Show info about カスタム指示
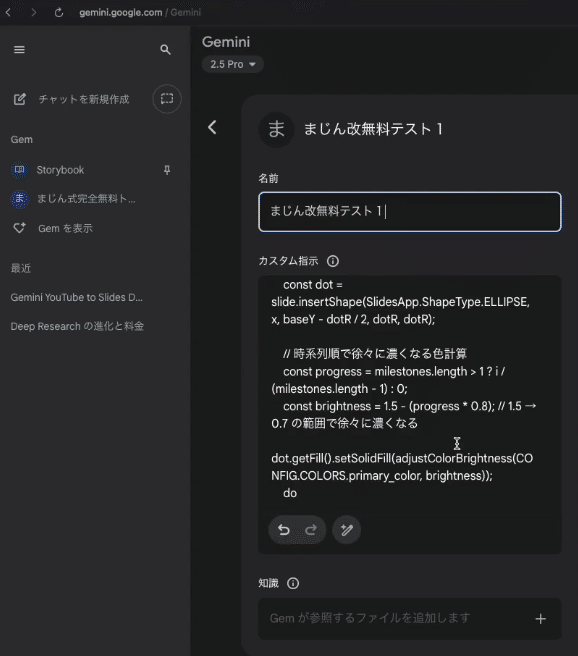Screen dimensions: 578x656 click(x=333, y=261)
